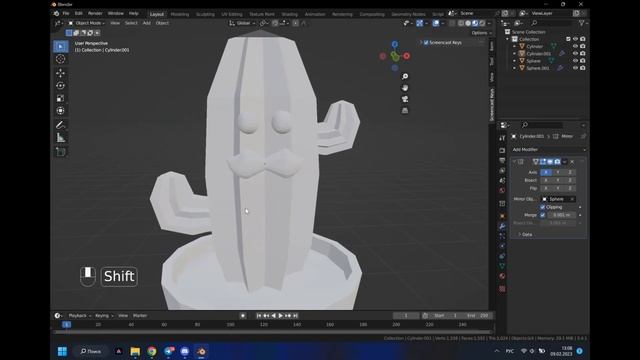Select the Select Box tool
Image resolution: width=640 pixels, height=360 pixels.
[60, 46]
